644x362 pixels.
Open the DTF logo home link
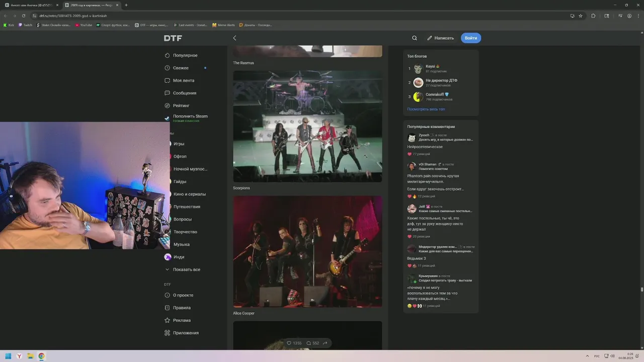click(173, 38)
